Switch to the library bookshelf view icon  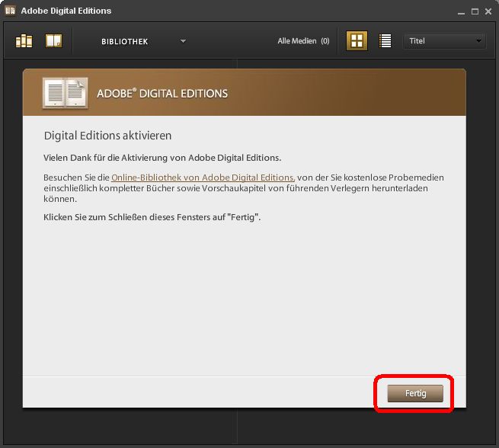24,41
